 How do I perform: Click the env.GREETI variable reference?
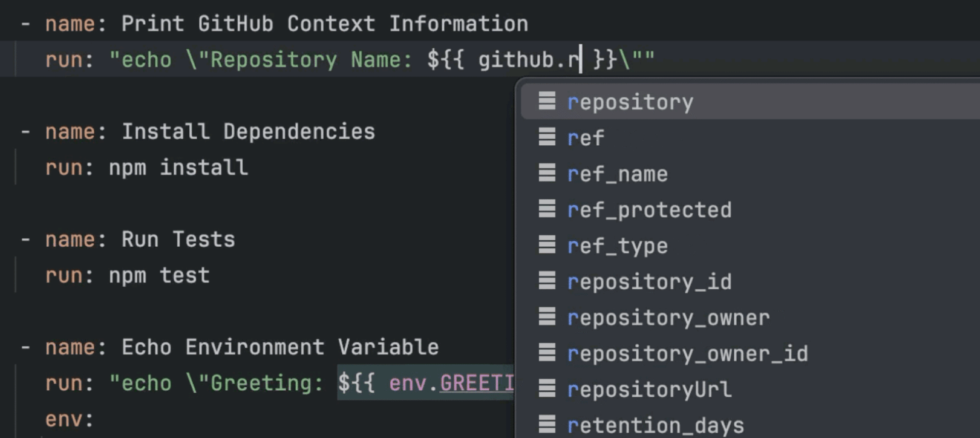(451, 384)
